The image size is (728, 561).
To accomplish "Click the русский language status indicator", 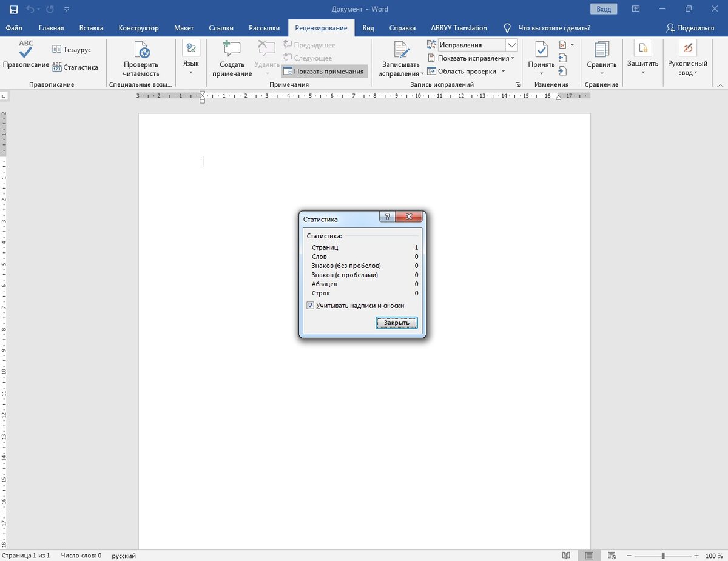I will tap(124, 556).
